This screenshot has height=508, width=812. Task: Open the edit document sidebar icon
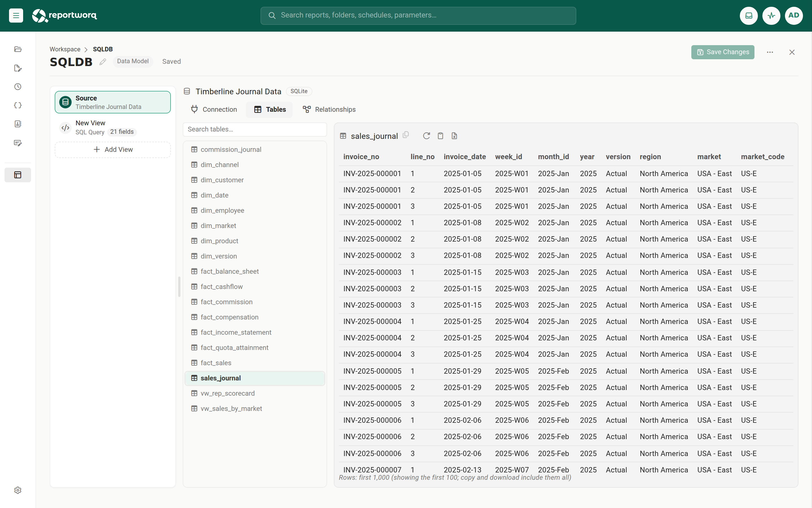(x=18, y=68)
